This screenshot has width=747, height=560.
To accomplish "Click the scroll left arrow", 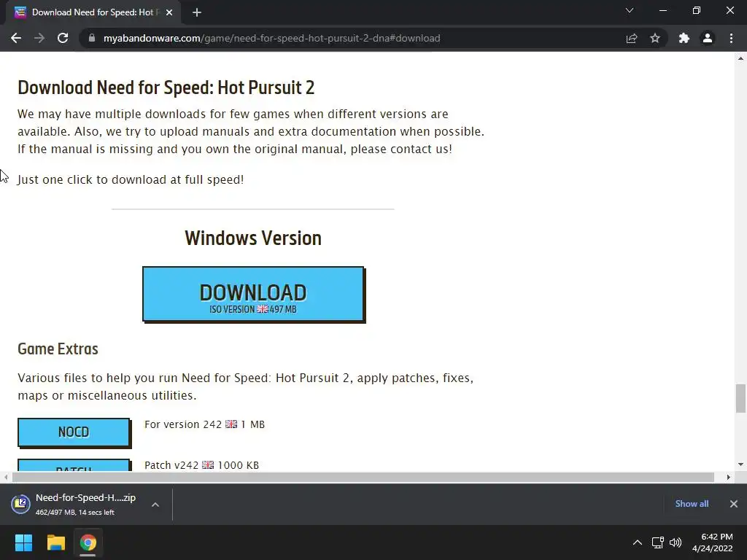I will click(6, 477).
